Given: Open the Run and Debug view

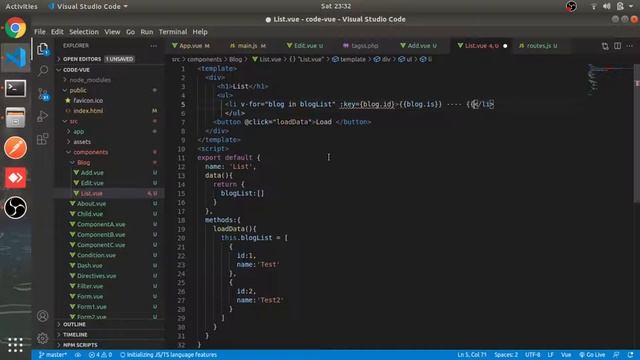Looking at the screenshot, I should click(43, 116).
